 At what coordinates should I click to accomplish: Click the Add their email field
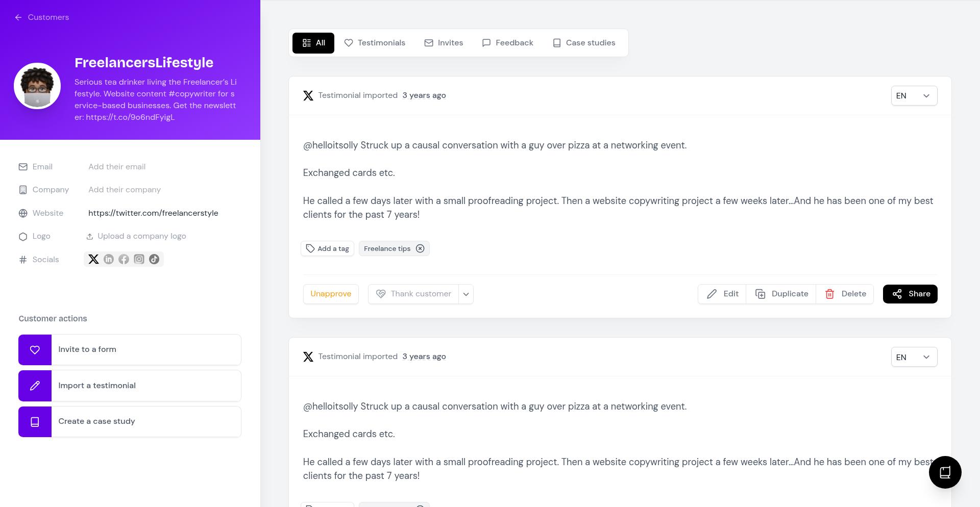point(117,167)
